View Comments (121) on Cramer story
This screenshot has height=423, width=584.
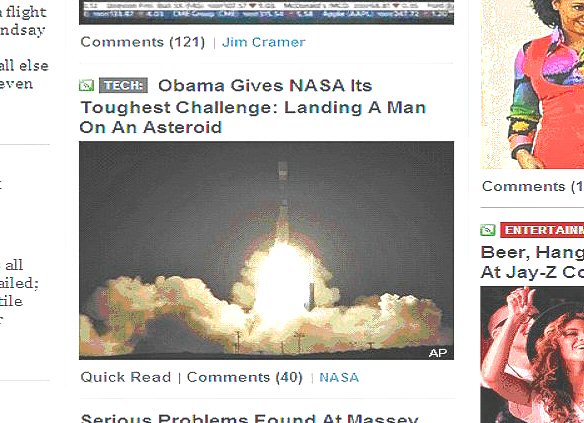coord(143,42)
